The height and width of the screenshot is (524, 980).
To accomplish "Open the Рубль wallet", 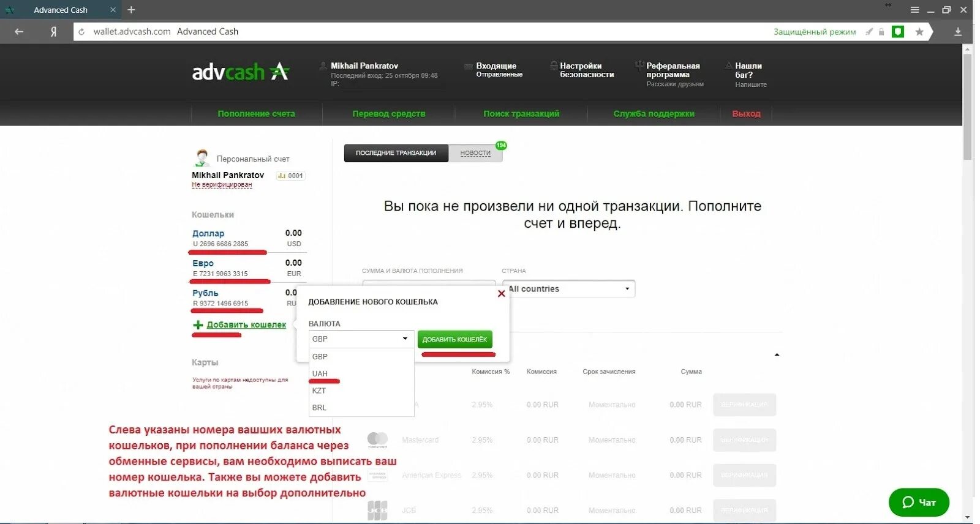I will point(205,293).
